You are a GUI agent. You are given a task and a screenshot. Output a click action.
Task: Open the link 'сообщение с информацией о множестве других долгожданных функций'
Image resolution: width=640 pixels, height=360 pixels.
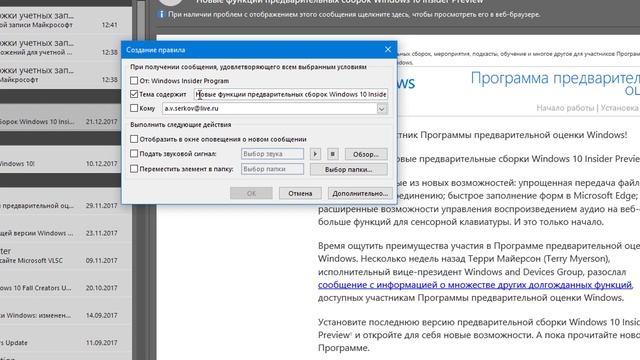pyautogui.click(x=476, y=285)
